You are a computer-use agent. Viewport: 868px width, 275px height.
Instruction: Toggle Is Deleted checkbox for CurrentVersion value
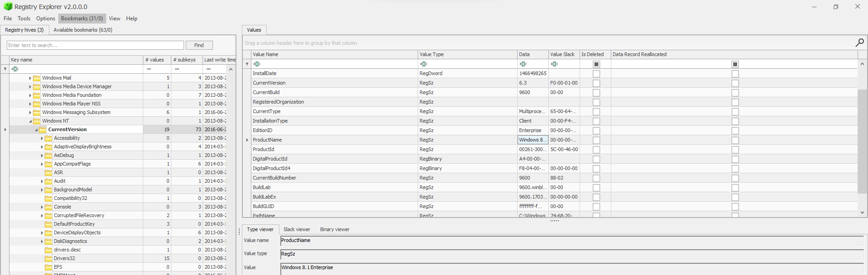596,83
